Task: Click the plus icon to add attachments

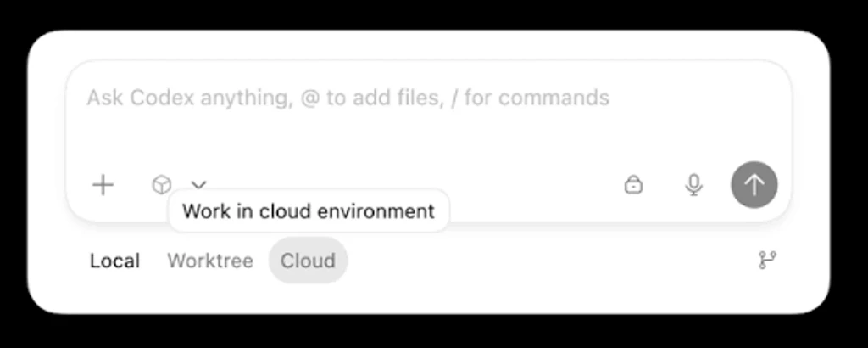Action: (103, 185)
